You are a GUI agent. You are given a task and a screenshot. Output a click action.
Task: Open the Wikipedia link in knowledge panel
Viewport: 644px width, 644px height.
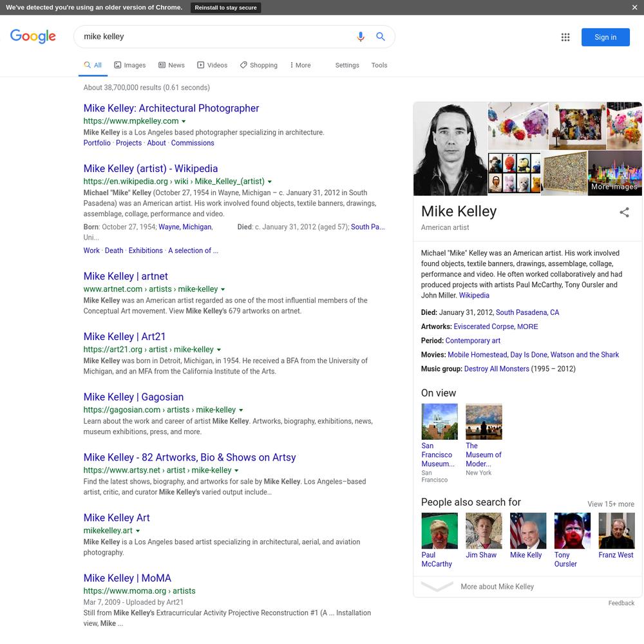pos(474,296)
